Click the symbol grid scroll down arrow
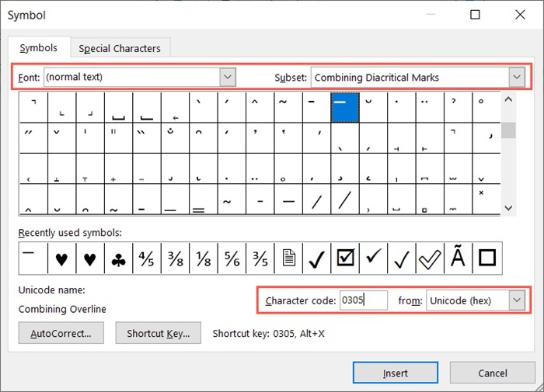Screen dimensions: 544x392 [508, 208]
